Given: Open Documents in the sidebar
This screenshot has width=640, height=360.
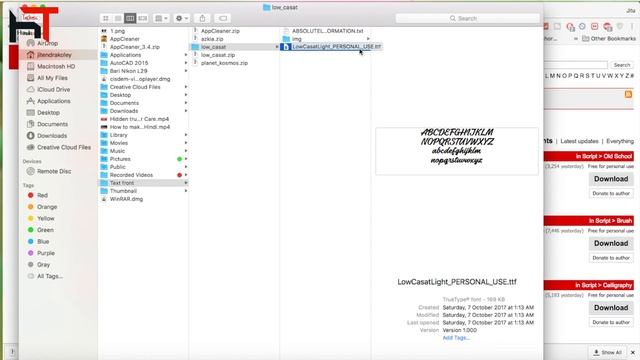Looking at the screenshot, I should (x=52, y=124).
